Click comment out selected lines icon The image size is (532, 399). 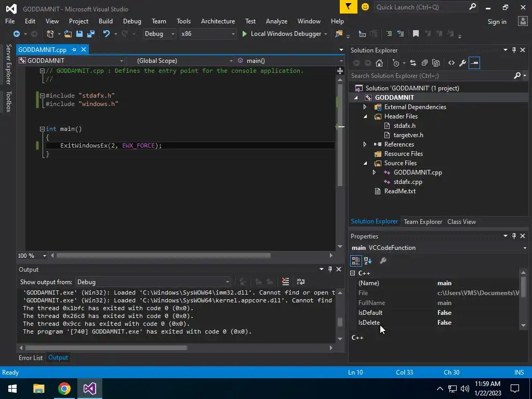tap(389, 34)
